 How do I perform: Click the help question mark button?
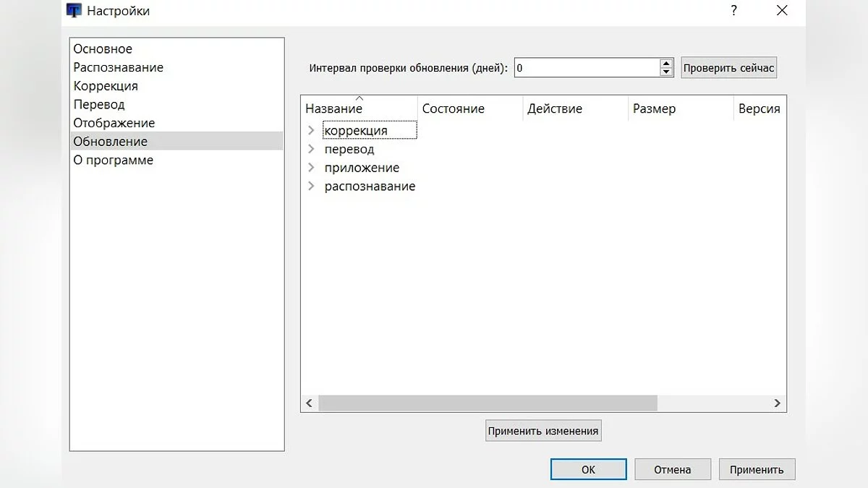coord(733,11)
